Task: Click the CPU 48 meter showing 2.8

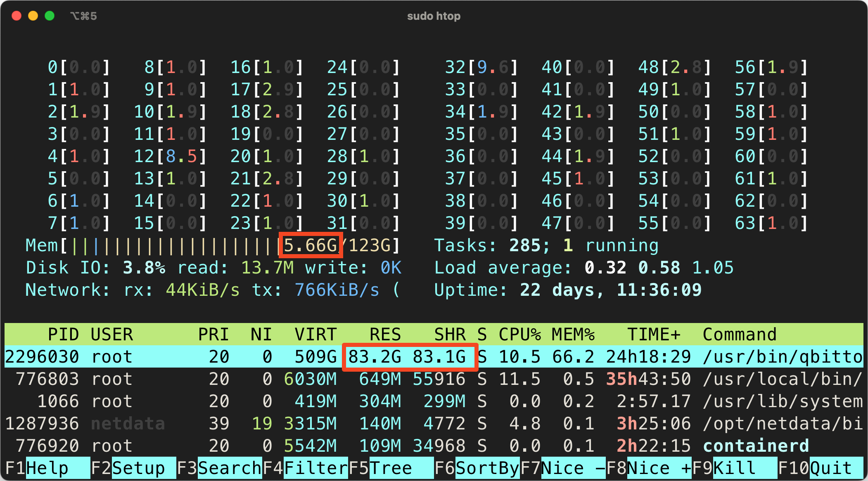Action: (675, 67)
